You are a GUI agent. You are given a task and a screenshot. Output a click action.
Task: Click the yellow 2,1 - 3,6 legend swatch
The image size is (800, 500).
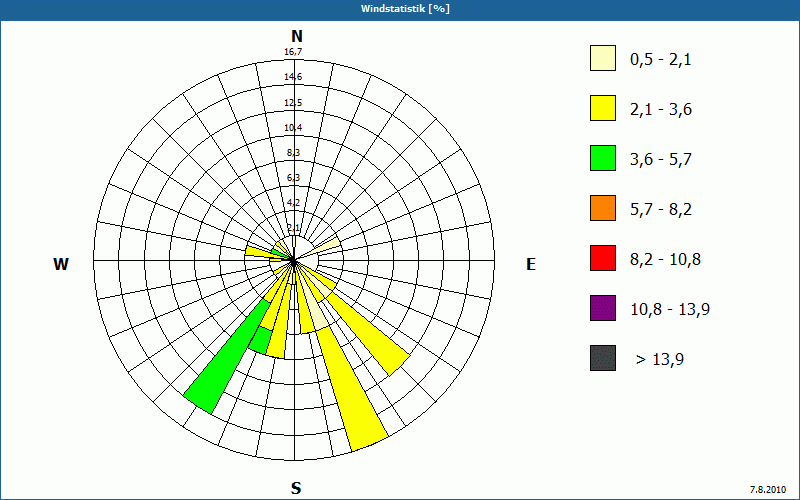click(x=603, y=108)
